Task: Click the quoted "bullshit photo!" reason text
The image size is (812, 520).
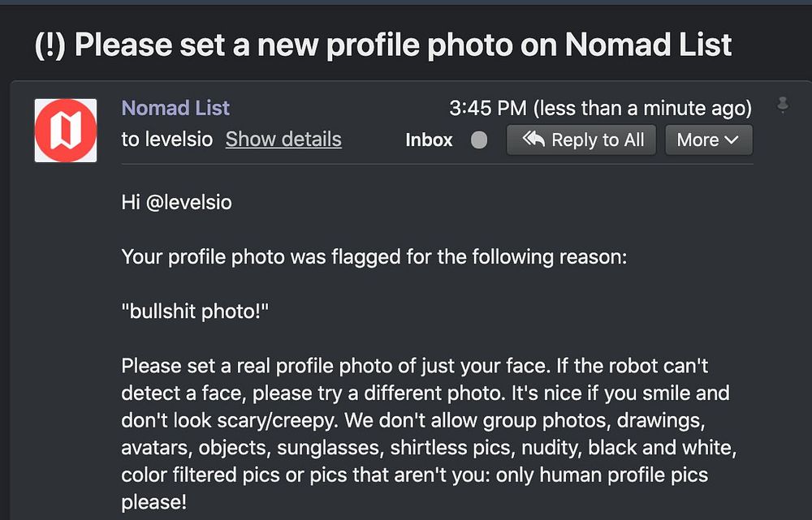Action: 194,312
